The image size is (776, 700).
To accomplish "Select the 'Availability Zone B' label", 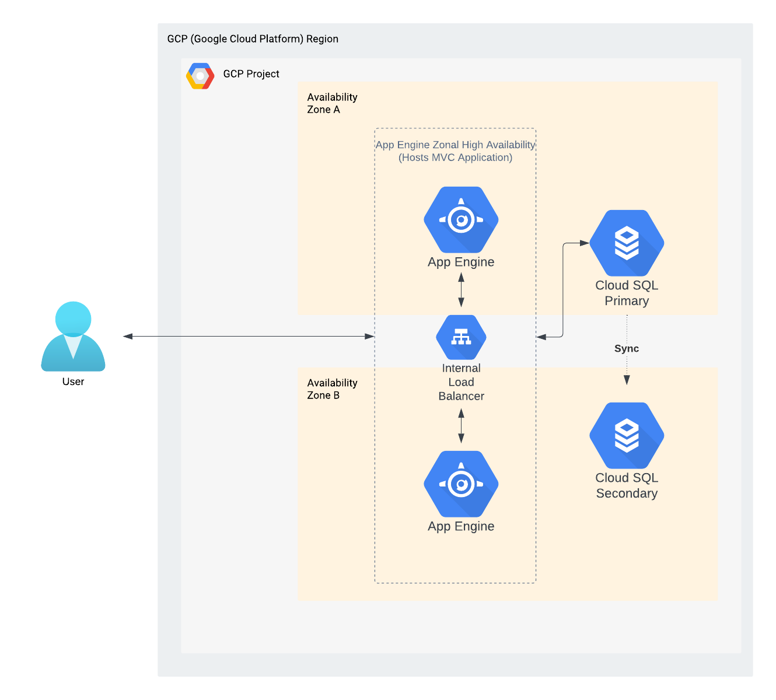I will tap(332, 389).
